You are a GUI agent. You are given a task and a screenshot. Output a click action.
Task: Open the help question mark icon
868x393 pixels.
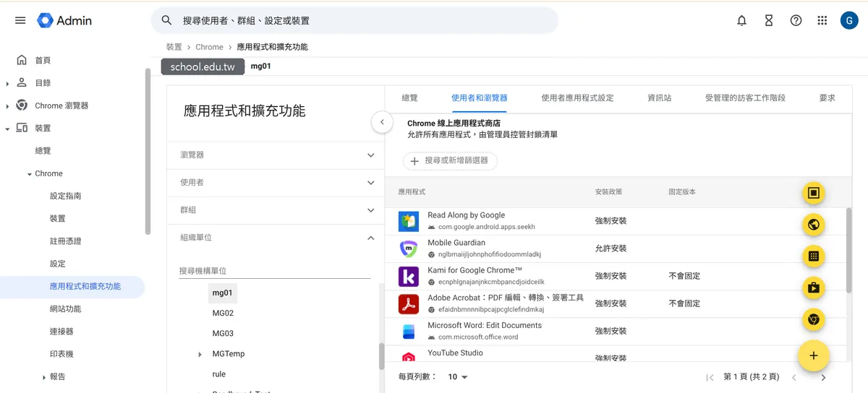point(796,20)
